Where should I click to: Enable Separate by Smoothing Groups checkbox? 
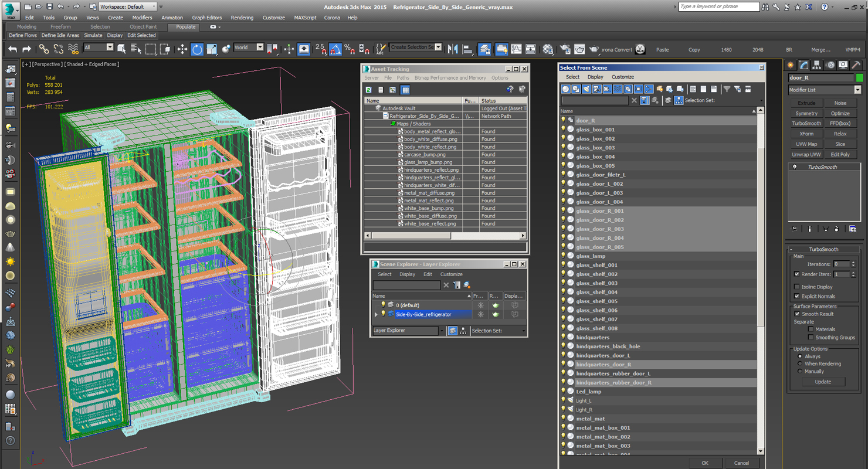click(811, 337)
